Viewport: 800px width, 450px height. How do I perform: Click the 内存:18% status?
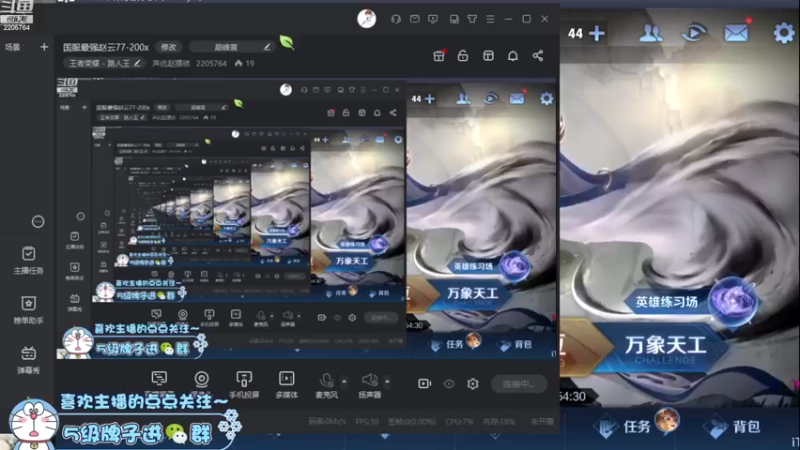499,421
